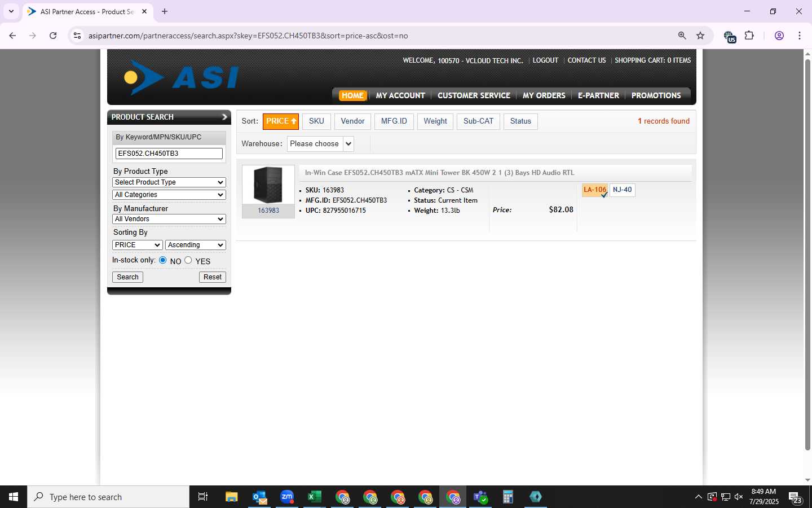Screen dimensions: 812x508
Task: Bookmark this page with the star icon
Action: (700, 36)
